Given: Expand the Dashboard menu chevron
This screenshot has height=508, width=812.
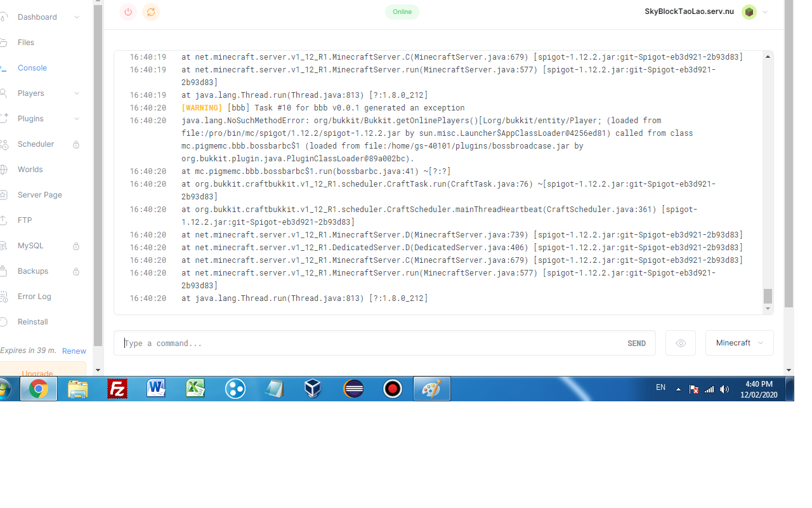Looking at the screenshot, I should point(77,17).
